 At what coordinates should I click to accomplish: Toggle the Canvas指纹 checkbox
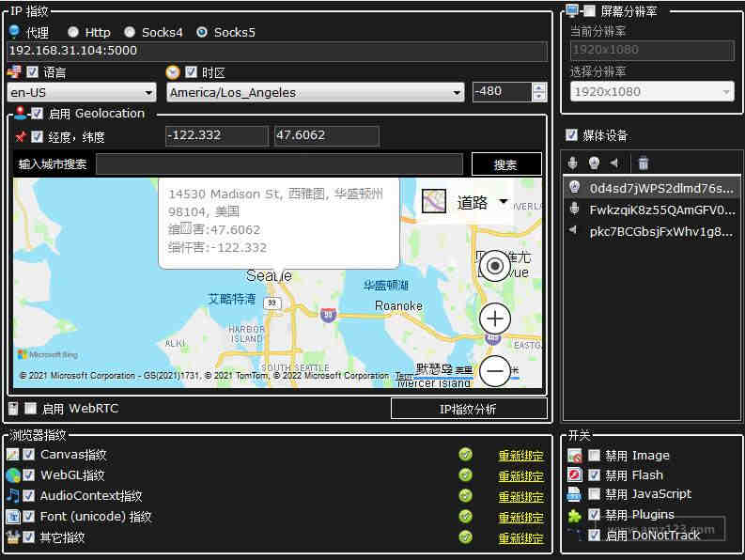(x=28, y=455)
